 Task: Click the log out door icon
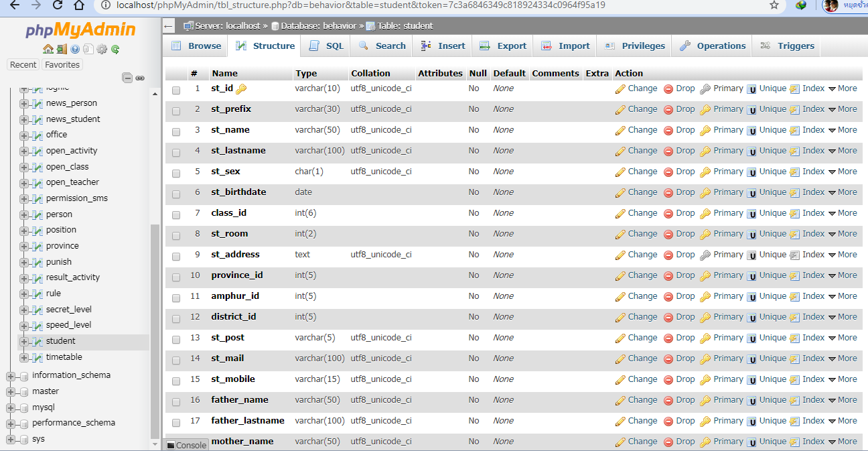coord(62,49)
